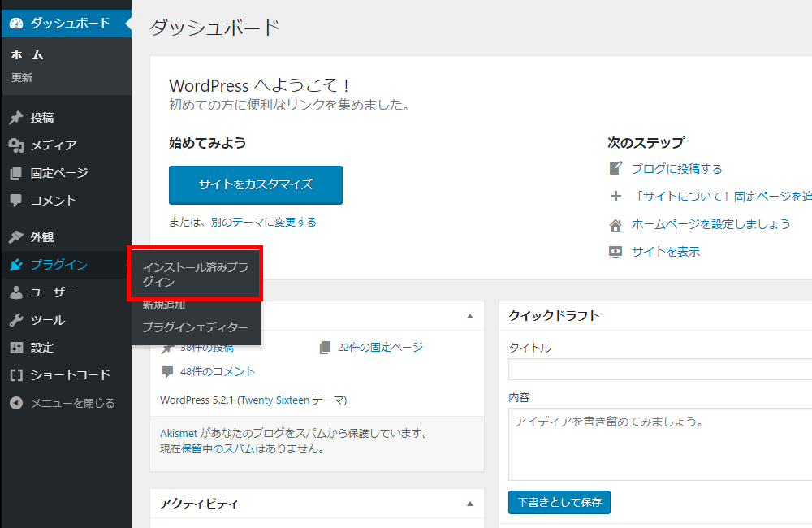This screenshot has width=812, height=528.
Task: Click the paintbrush icon beside 外観
Action: point(15,237)
